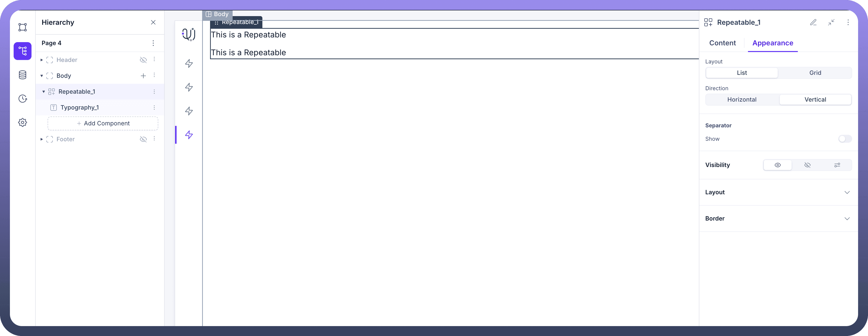Expand the Footer tree node arrow

[x=41, y=140]
